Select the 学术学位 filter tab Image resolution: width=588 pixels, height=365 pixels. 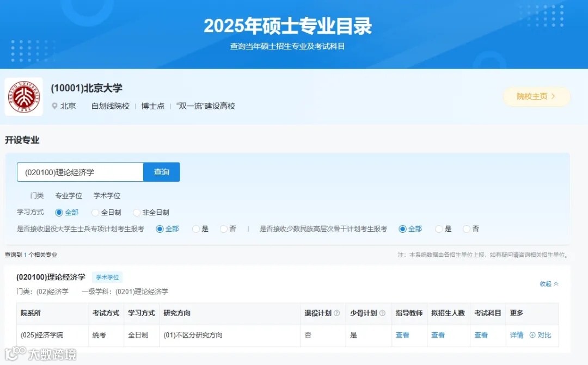(x=107, y=196)
